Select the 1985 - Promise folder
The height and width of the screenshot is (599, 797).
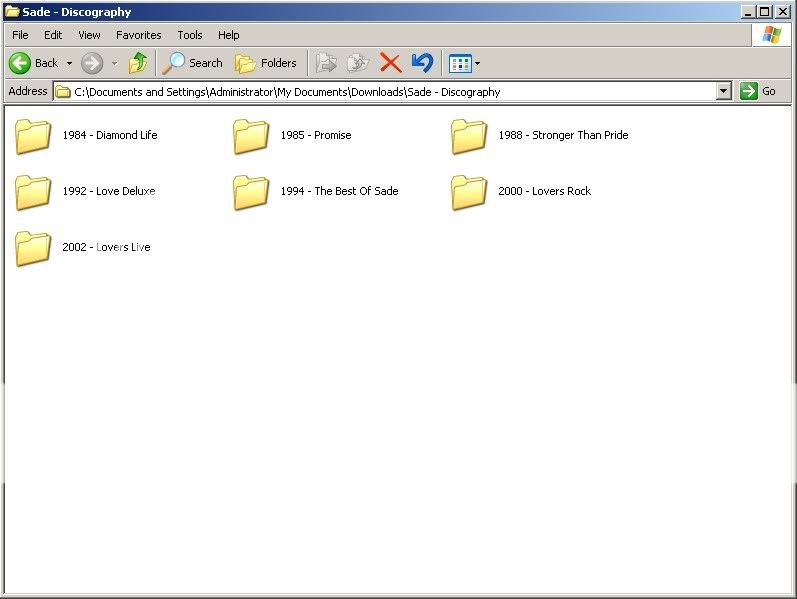pyautogui.click(x=252, y=136)
